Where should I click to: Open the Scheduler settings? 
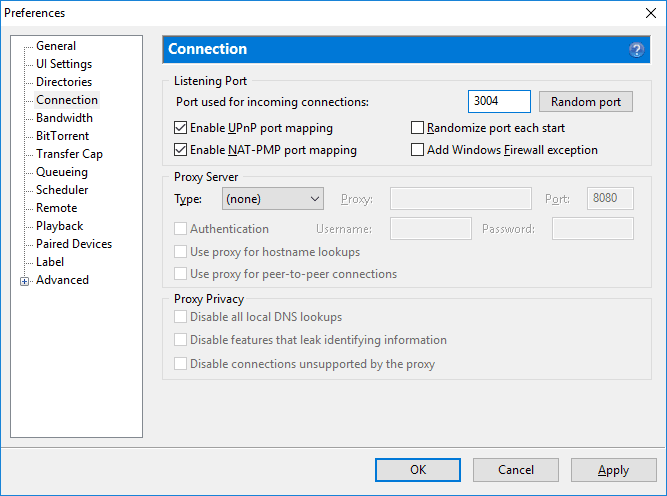click(x=62, y=190)
